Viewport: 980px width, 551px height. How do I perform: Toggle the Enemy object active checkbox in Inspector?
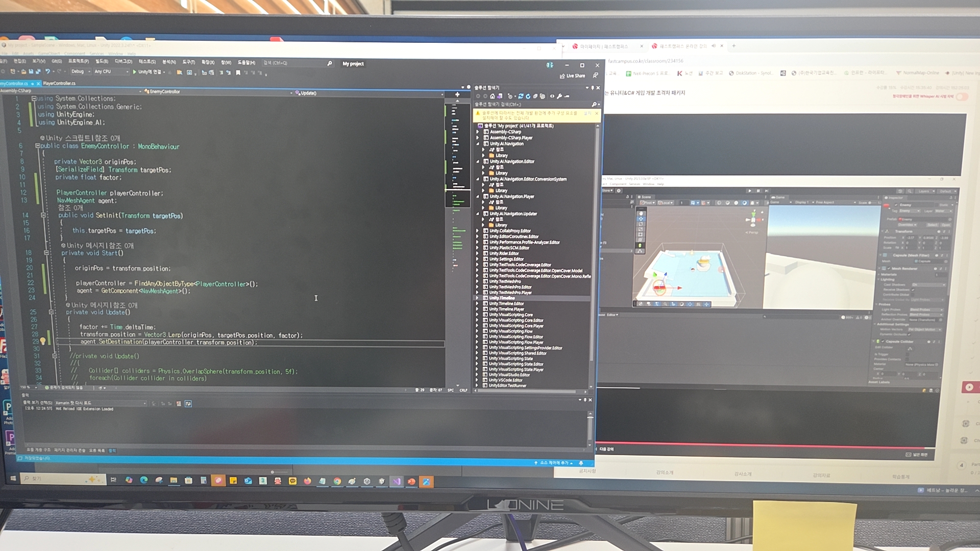896,205
